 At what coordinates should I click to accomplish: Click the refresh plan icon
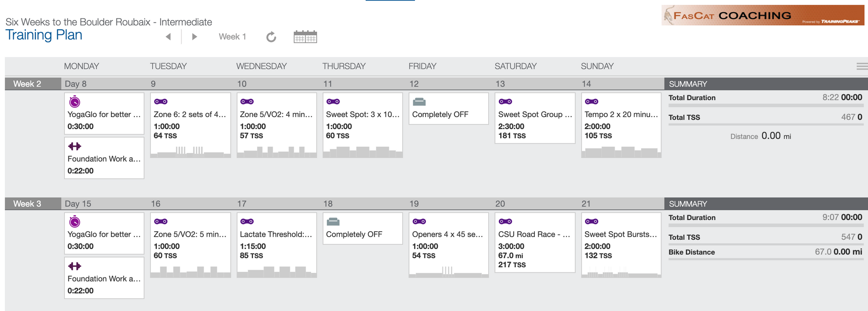[271, 37]
